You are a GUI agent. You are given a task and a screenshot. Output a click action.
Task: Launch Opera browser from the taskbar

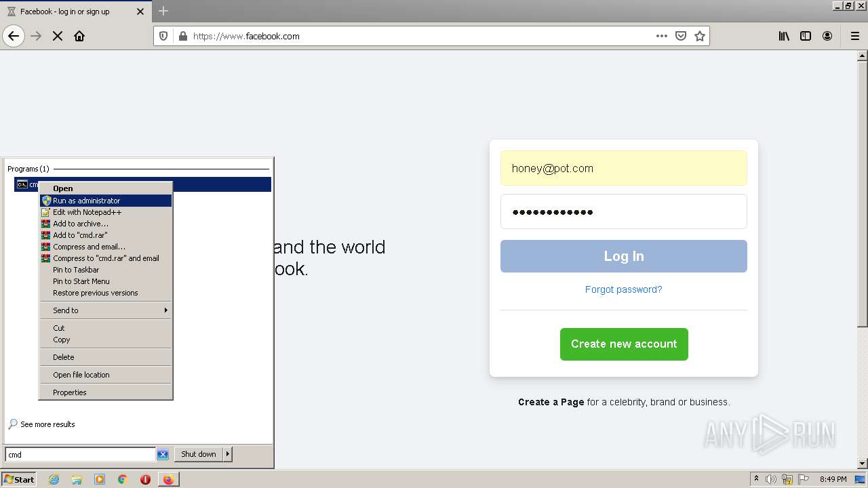(x=145, y=479)
